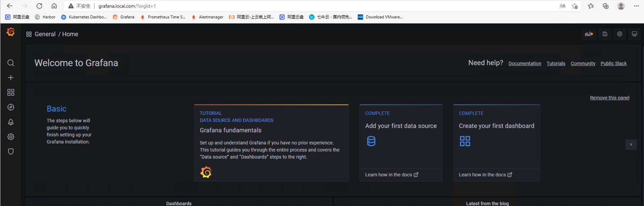The height and width of the screenshot is (206, 644).
Task: Click the Add panel icon
Action: [589, 34]
